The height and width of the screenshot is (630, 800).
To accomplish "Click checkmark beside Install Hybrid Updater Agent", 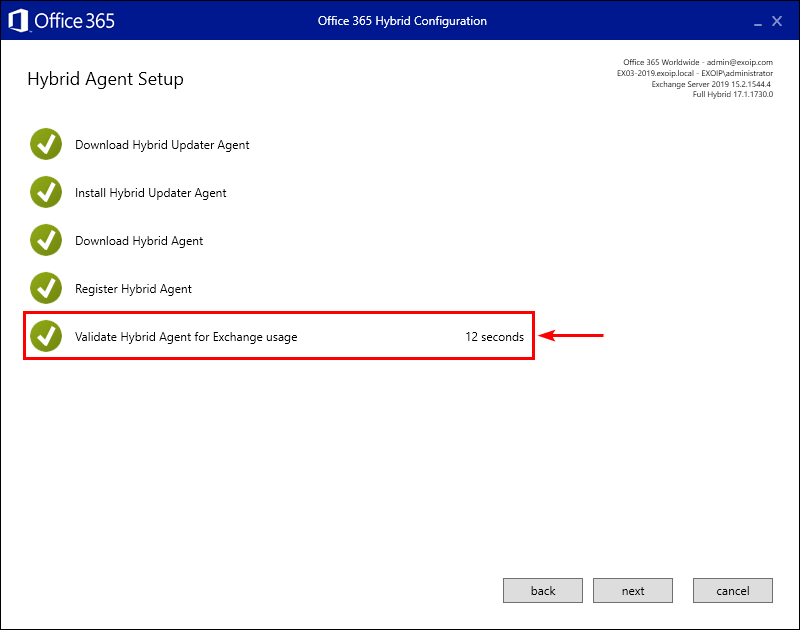I will click(46, 192).
